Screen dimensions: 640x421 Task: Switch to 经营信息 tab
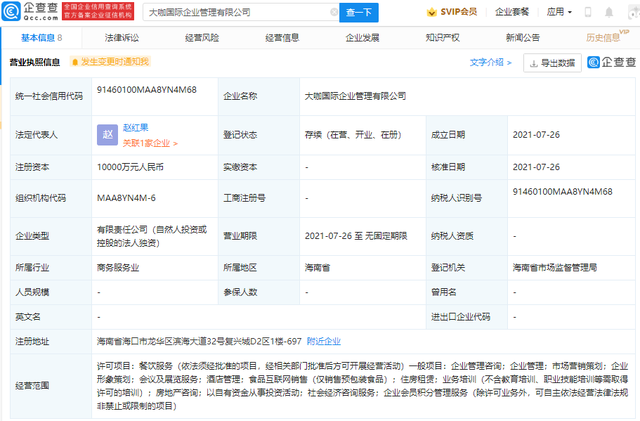[x=282, y=38]
